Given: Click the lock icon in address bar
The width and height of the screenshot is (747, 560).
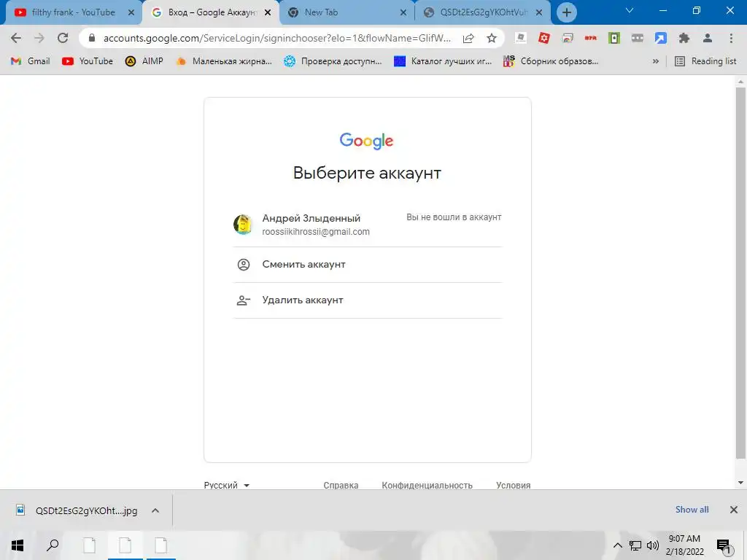Looking at the screenshot, I should [x=92, y=38].
